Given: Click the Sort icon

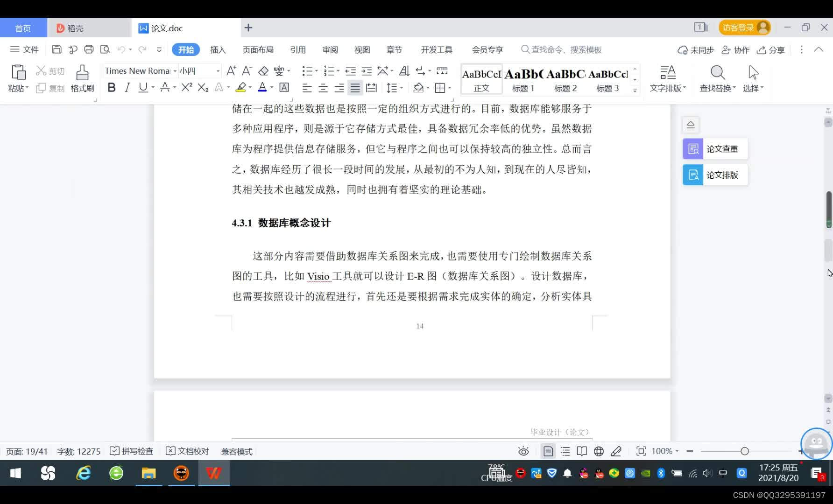Looking at the screenshot, I should (x=404, y=71).
